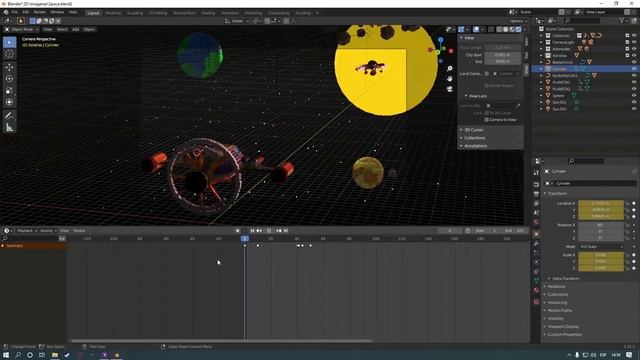The height and width of the screenshot is (360, 640).
Task: Enable rendered viewport shading mode
Action: 518,29
